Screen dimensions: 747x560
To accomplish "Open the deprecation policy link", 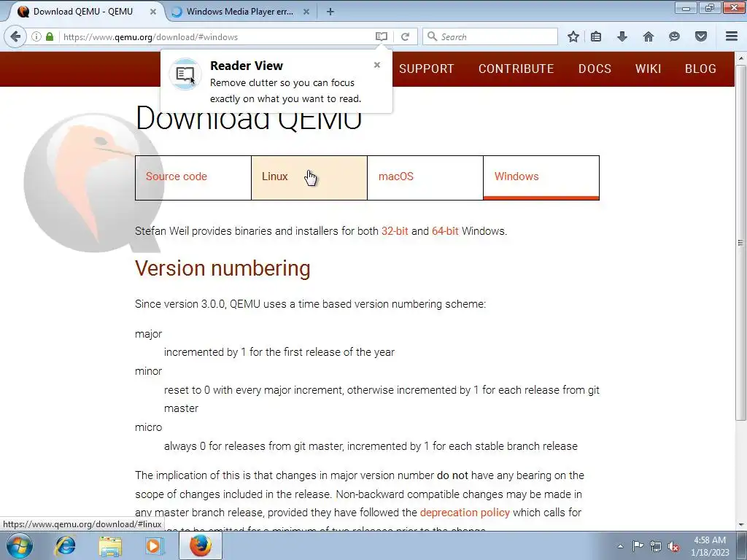I will (465, 513).
